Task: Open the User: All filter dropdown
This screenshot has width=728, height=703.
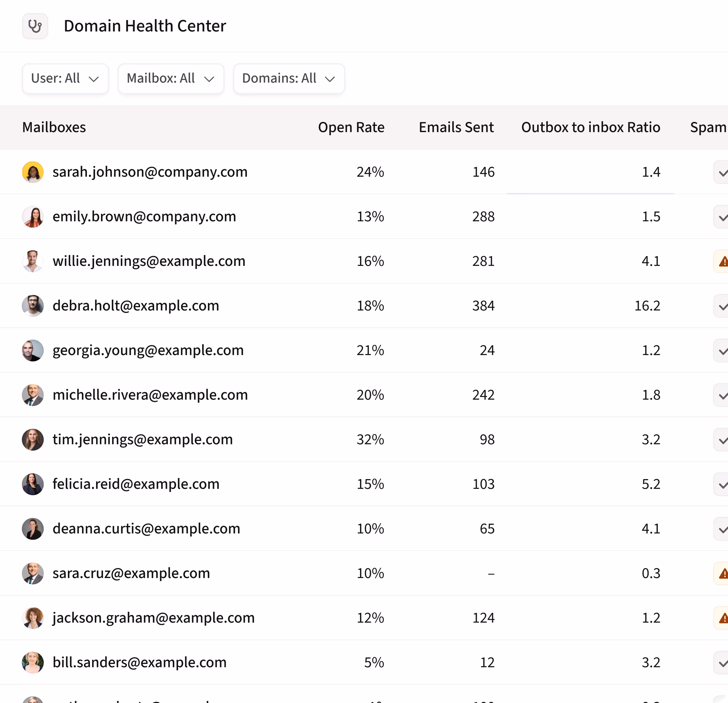Action: coord(65,78)
